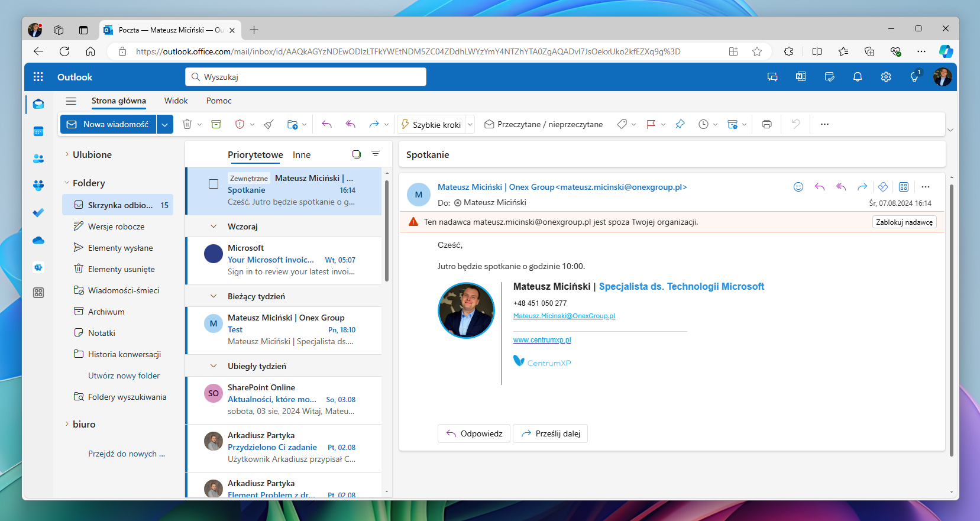Image resolution: width=980 pixels, height=521 pixels.
Task: Expand the ribbon with the chevron
Action: 950,130
